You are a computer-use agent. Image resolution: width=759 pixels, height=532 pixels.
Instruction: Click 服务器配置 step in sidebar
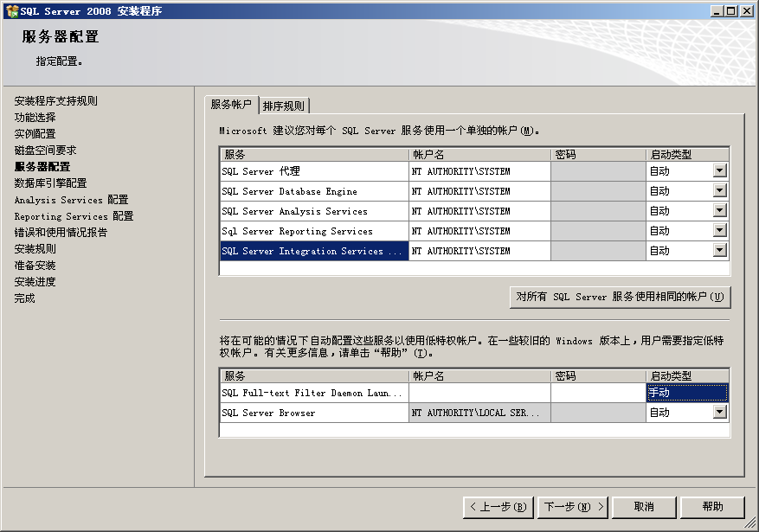tap(42, 167)
